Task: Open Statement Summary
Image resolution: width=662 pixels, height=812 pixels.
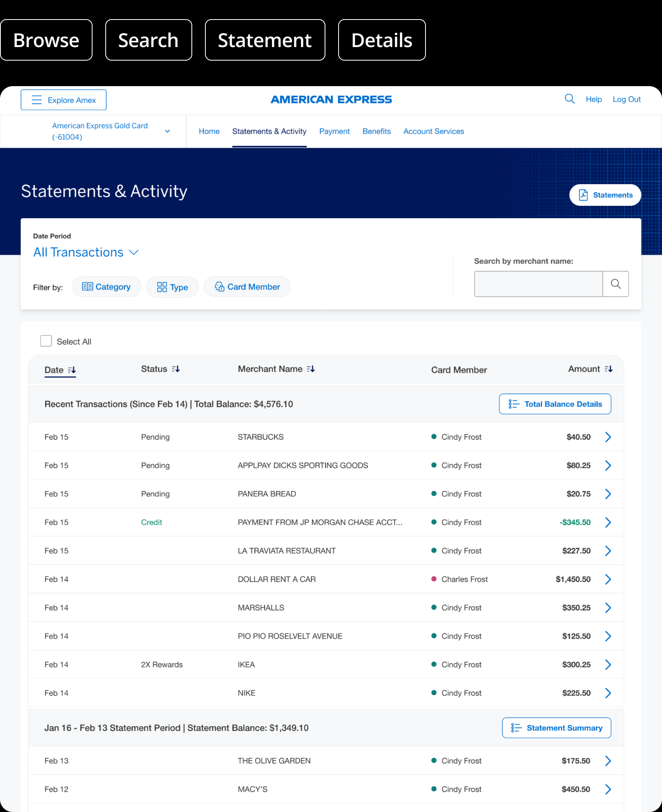Action: 556,728
